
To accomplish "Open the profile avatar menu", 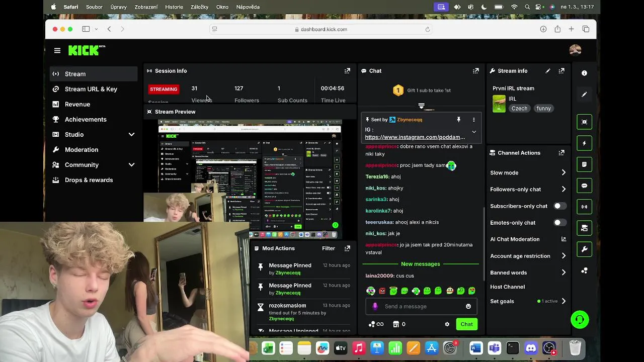I will tap(575, 50).
